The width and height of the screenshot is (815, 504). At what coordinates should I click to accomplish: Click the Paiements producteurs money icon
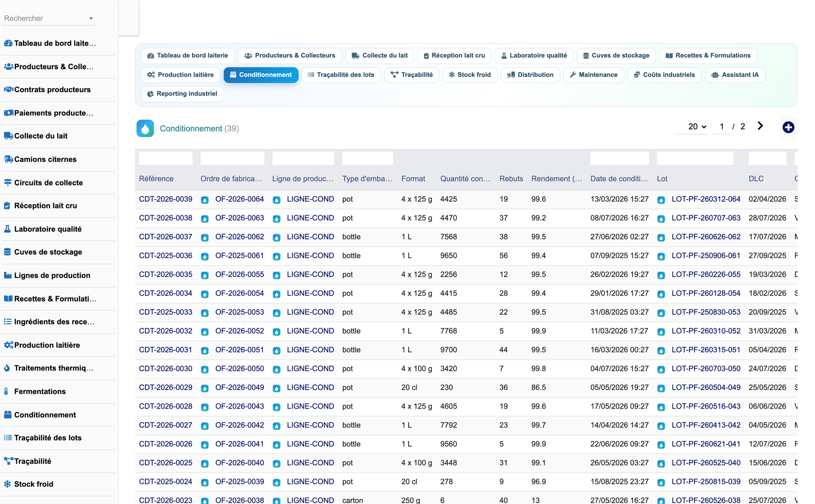pyautogui.click(x=8, y=113)
